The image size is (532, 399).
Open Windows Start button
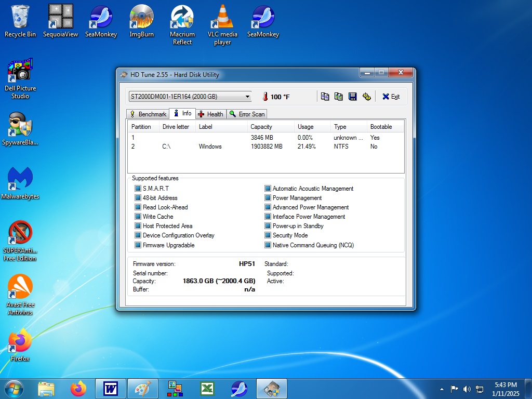tap(14, 389)
